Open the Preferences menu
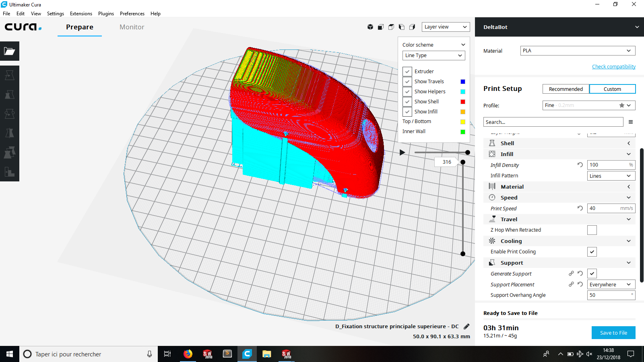The height and width of the screenshot is (362, 644). coord(132,14)
